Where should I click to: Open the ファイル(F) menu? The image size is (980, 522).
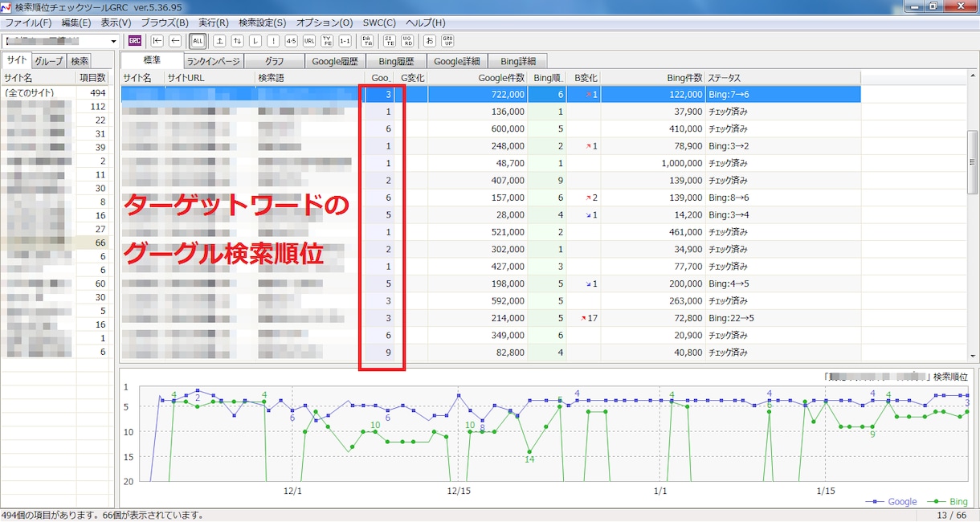click(28, 22)
